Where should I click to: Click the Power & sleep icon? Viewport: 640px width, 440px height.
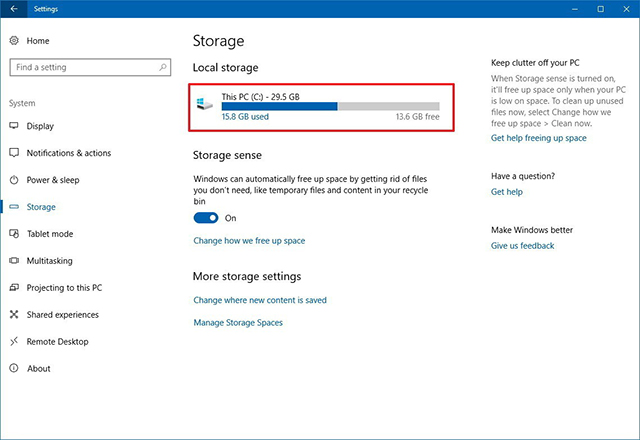pyautogui.click(x=14, y=180)
